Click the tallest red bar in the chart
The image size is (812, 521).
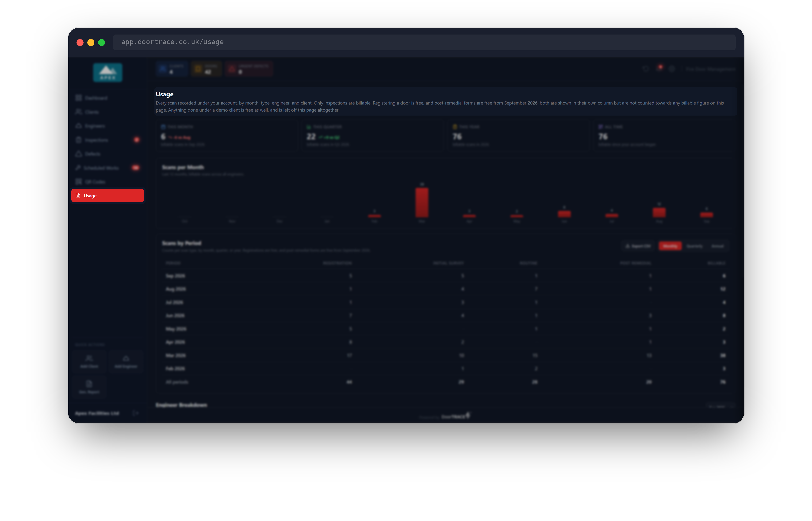point(422,202)
